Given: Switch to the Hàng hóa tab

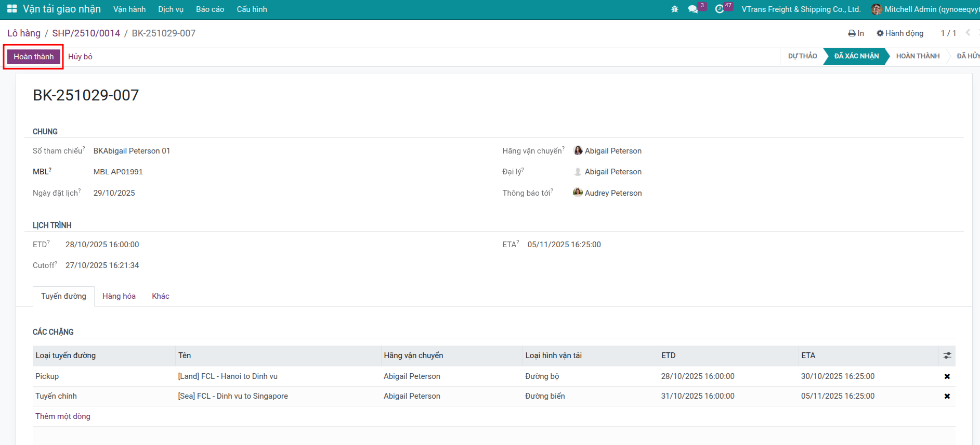Looking at the screenshot, I should click(119, 296).
